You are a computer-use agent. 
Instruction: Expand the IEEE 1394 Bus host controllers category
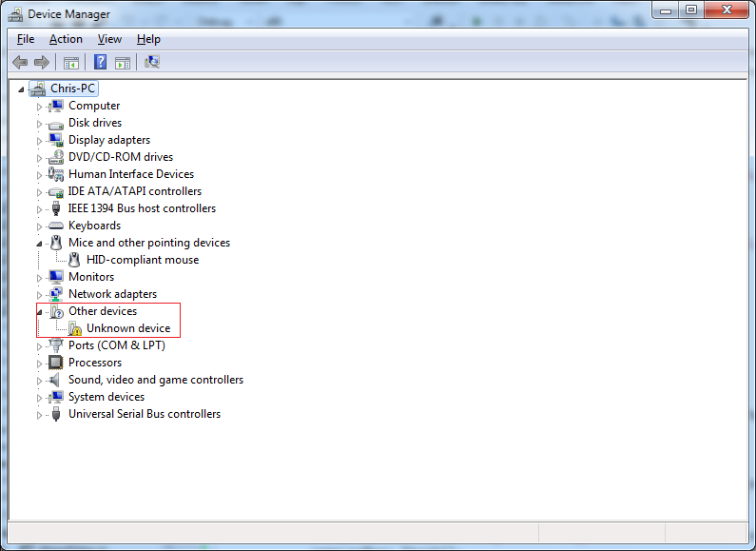point(39,209)
